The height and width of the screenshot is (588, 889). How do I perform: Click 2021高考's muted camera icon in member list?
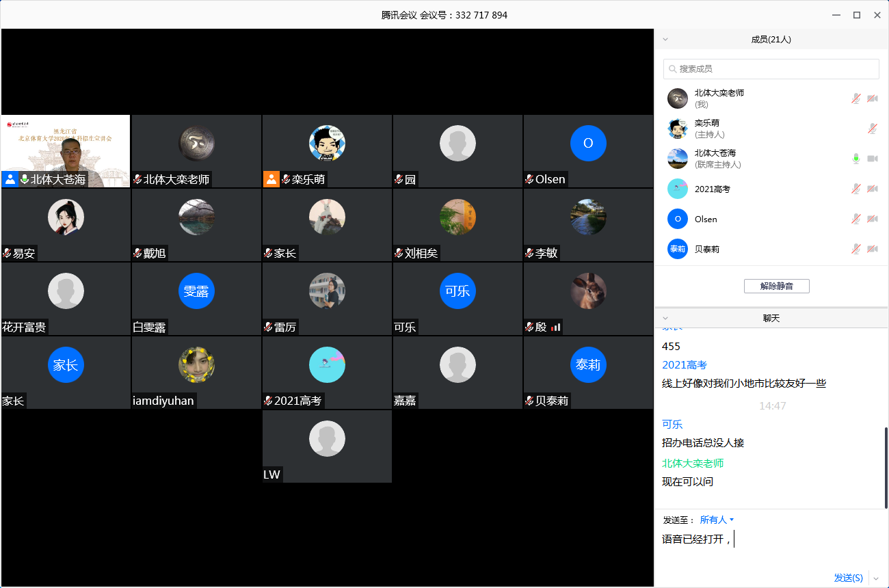tap(872, 189)
